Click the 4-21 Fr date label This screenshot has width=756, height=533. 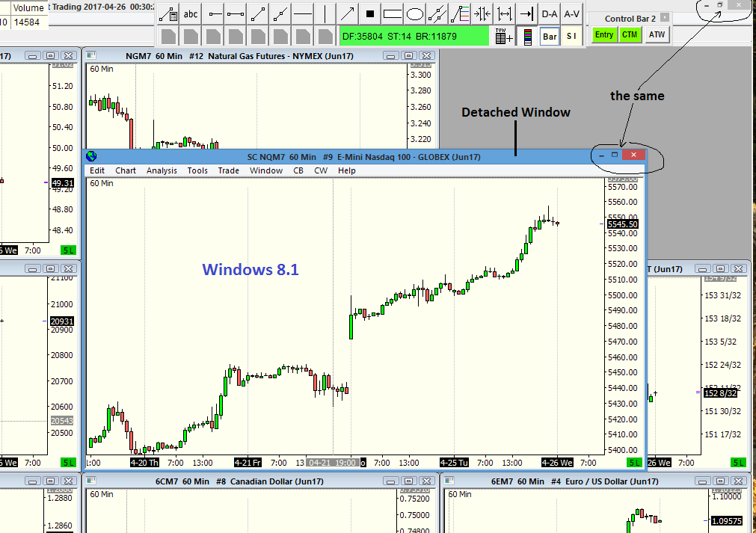point(248,463)
